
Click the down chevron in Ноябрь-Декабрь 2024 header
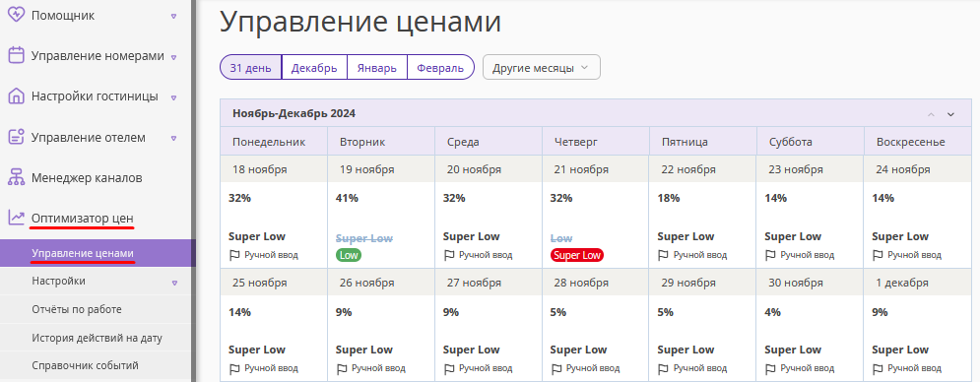point(951,114)
